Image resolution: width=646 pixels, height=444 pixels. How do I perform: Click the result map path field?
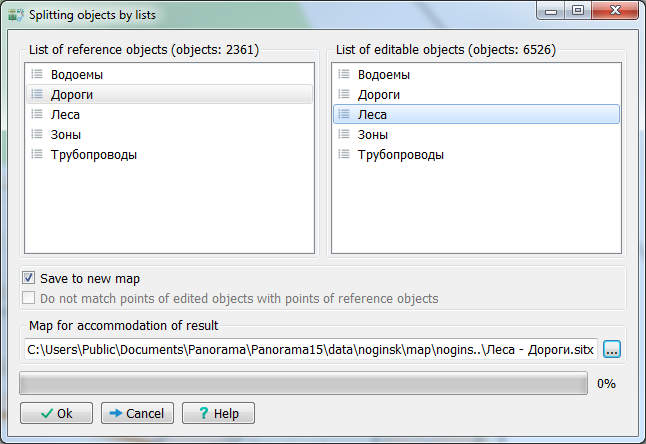point(310,349)
